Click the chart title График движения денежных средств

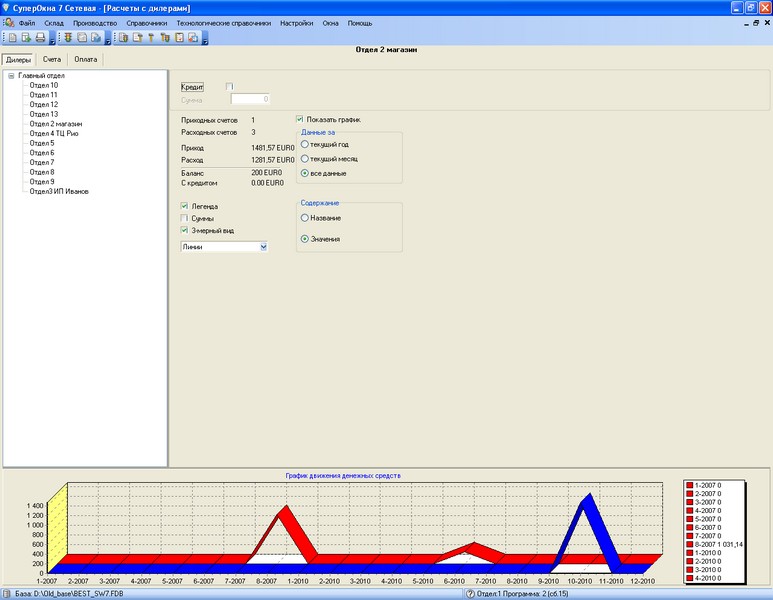point(343,476)
